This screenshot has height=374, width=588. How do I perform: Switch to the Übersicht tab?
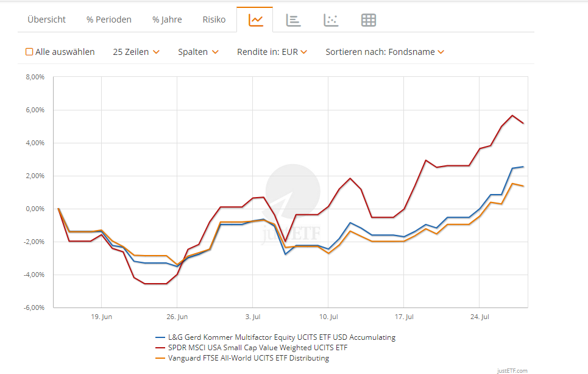tap(46, 20)
